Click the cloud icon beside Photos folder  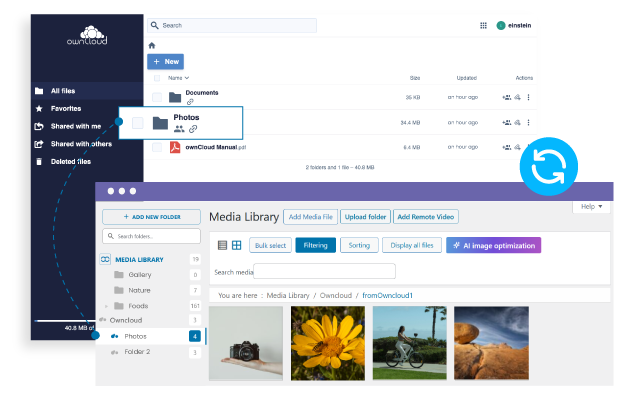pos(115,336)
